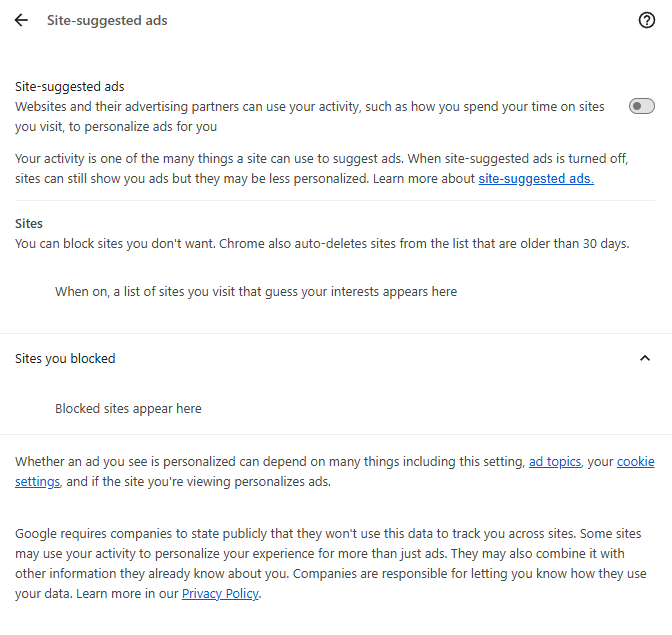Click the 'Google requires companies' paragraph

tap(320, 534)
